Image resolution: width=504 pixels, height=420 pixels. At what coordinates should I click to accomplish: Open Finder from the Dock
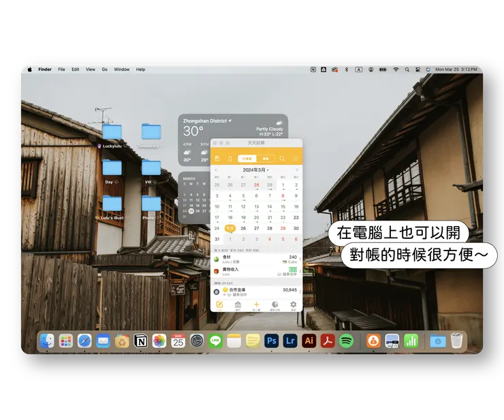click(x=47, y=341)
